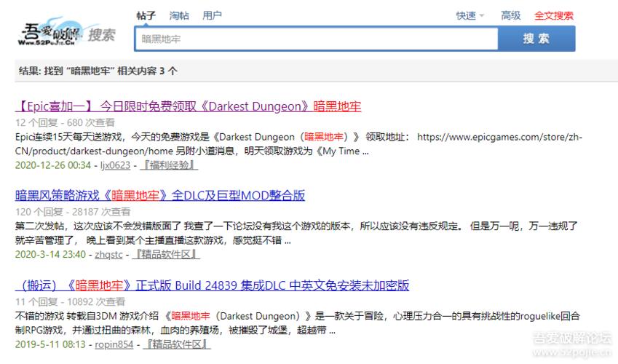
Task: Open 『精品软件区』 link under ropin854's post
Action: point(177,344)
